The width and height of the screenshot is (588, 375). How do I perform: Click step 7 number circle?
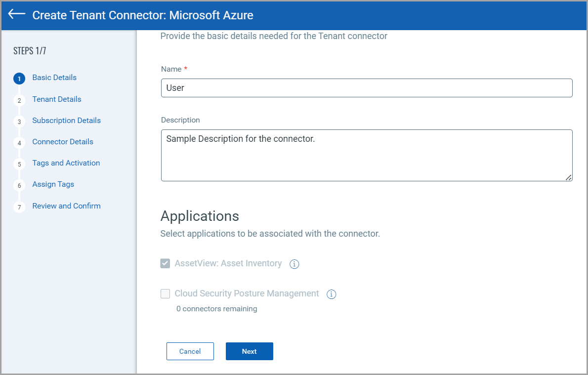pyautogui.click(x=19, y=207)
